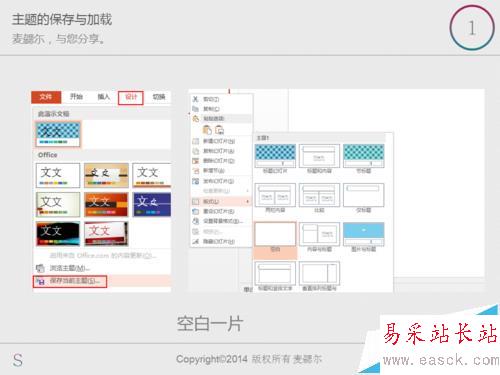The image size is (500, 375).
Task: Select the 节标题 (Section Header) layout
Action: point(364,159)
